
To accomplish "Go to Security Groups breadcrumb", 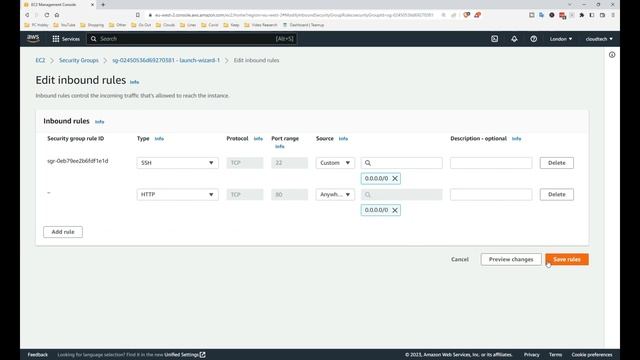I will pos(79,60).
